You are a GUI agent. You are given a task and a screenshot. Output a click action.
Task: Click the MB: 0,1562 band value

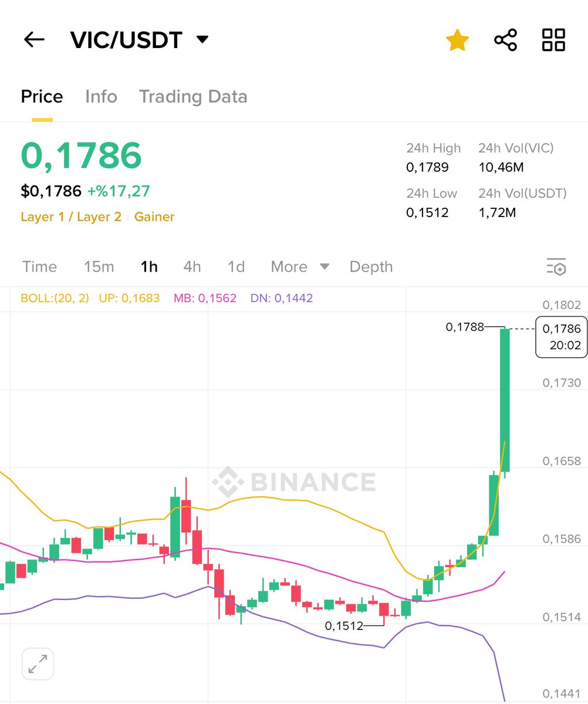(205, 298)
